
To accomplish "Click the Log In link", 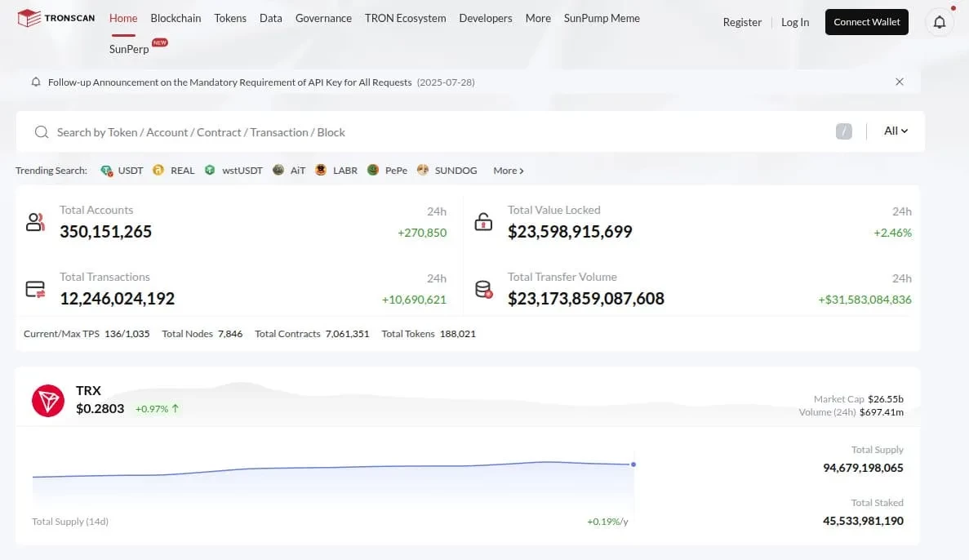I will pos(794,22).
